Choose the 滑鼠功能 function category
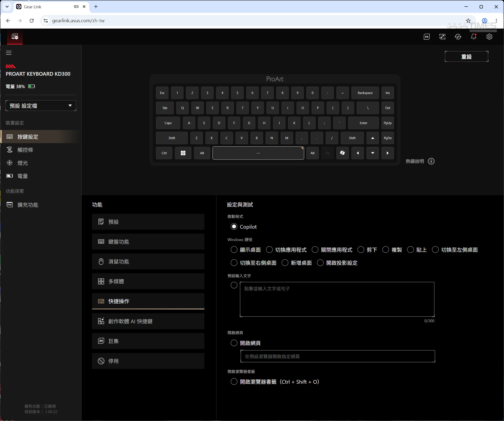The height and width of the screenshot is (421, 504). pyautogui.click(x=148, y=262)
